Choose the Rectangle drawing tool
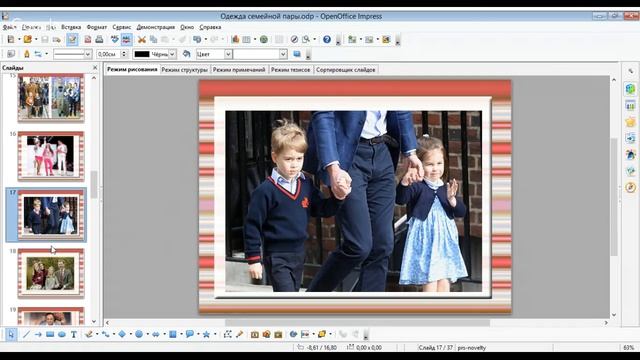This screenshot has width=640, height=360. point(50,334)
